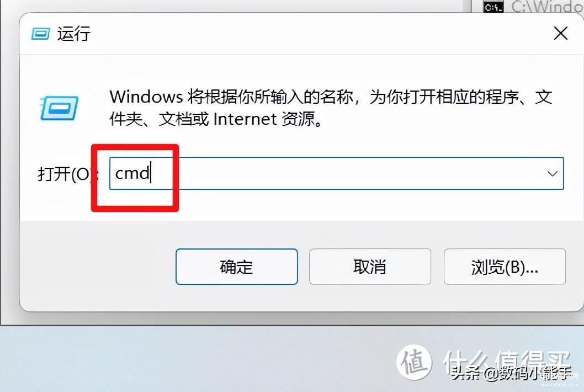Click the Internet 资源 description text
584x392 pixels.
tap(268, 120)
